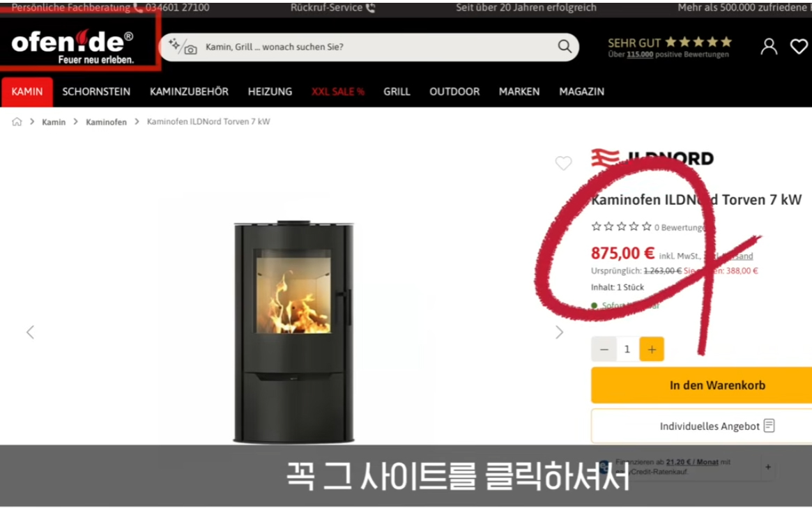Show the next product image arrow
Viewport: 812px width, 508px height.
point(559,332)
